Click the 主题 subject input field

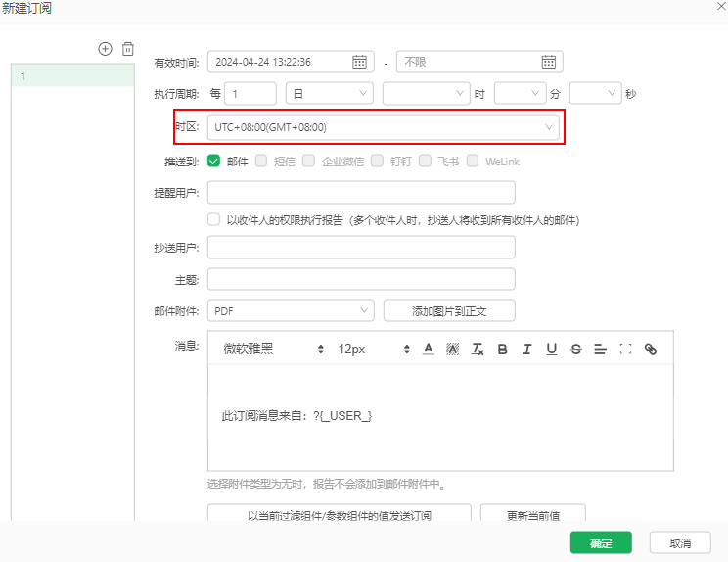(x=361, y=279)
